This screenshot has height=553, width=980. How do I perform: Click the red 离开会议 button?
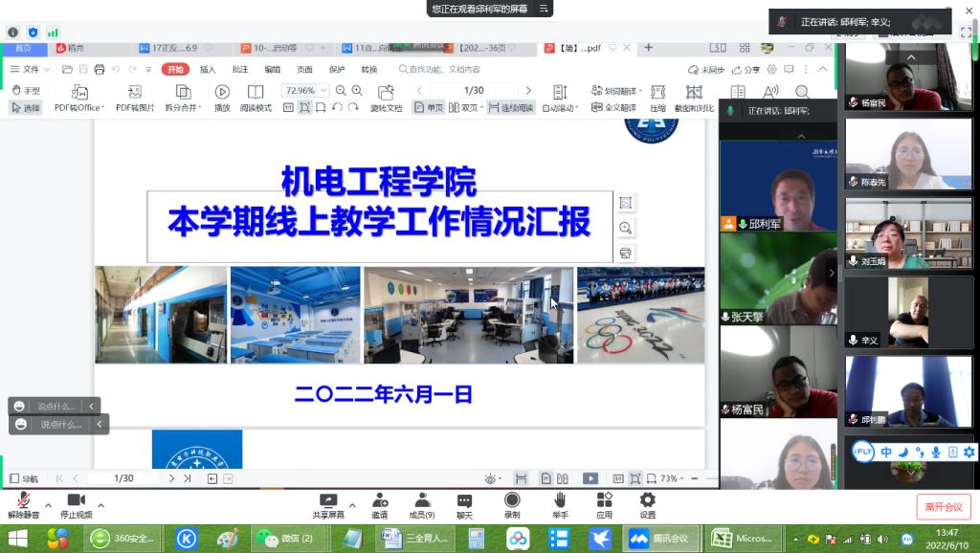943,507
